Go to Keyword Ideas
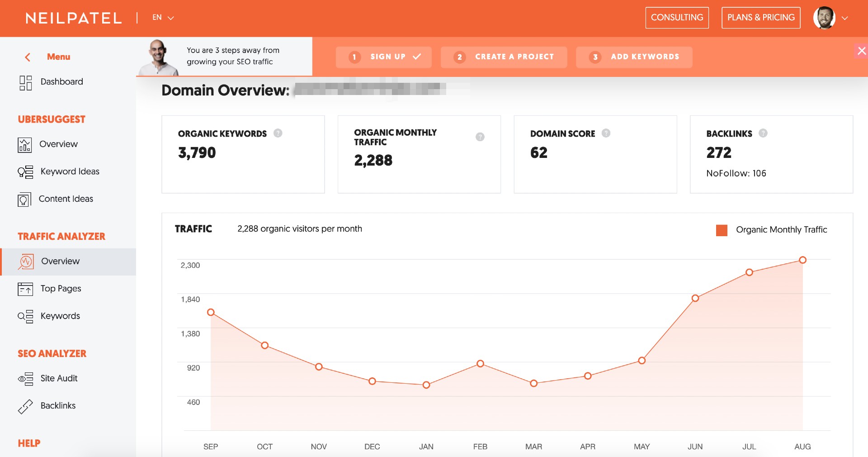 (70, 171)
